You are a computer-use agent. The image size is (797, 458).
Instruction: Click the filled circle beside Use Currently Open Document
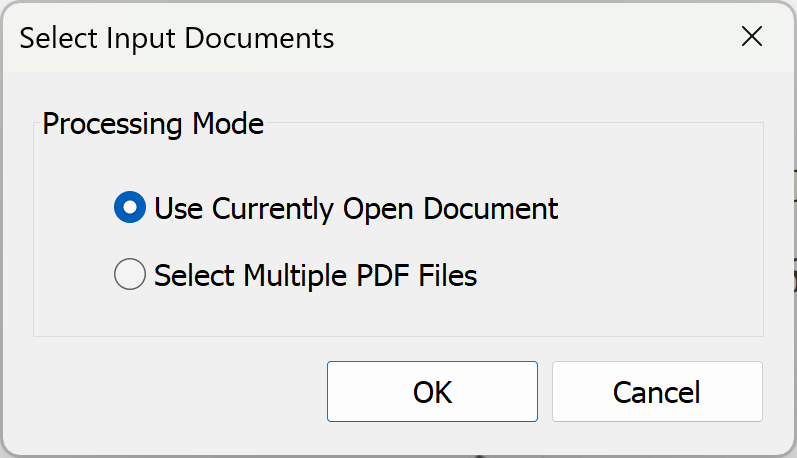(130, 209)
